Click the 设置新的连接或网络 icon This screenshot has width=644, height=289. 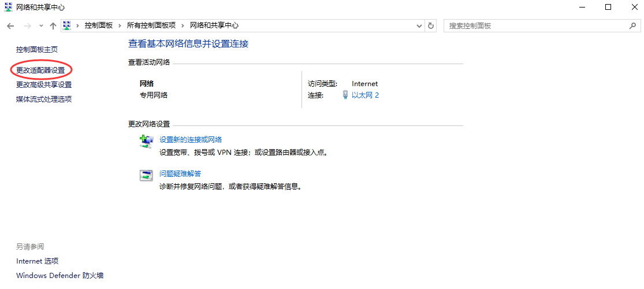pyautogui.click(x=146, y=140)
